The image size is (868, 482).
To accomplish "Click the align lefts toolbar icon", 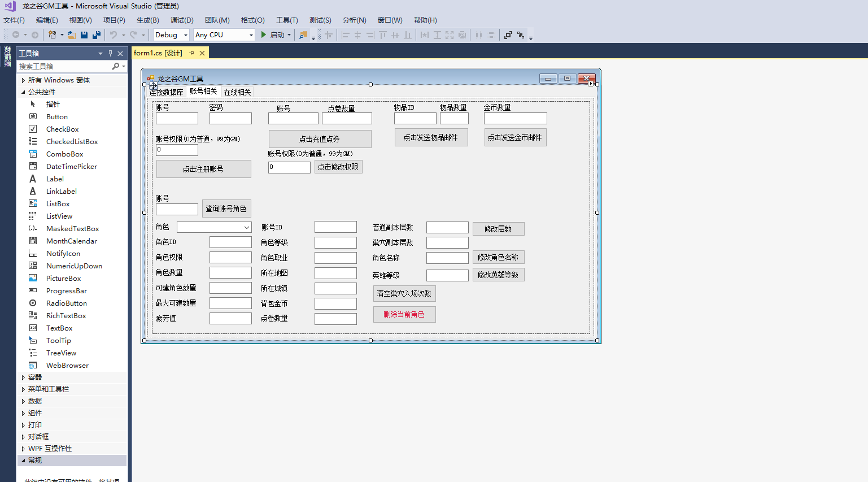I will click(x=346, y=34).
